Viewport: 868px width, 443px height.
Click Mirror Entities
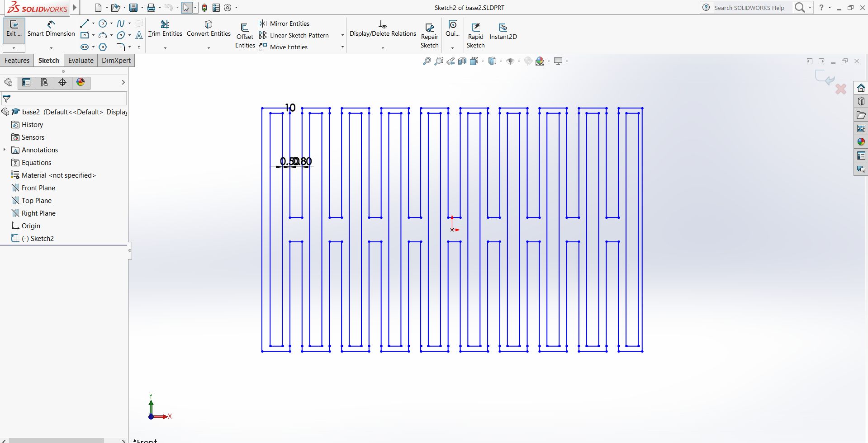tap(285, 24)
